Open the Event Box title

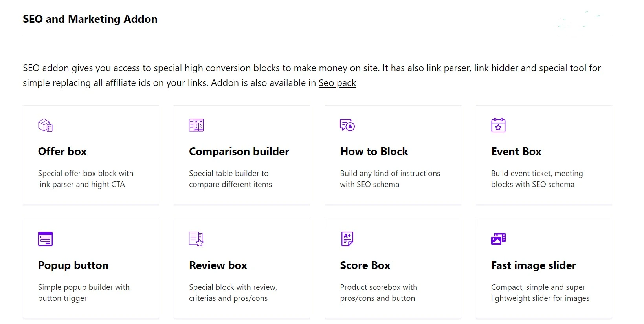[516, 152]
